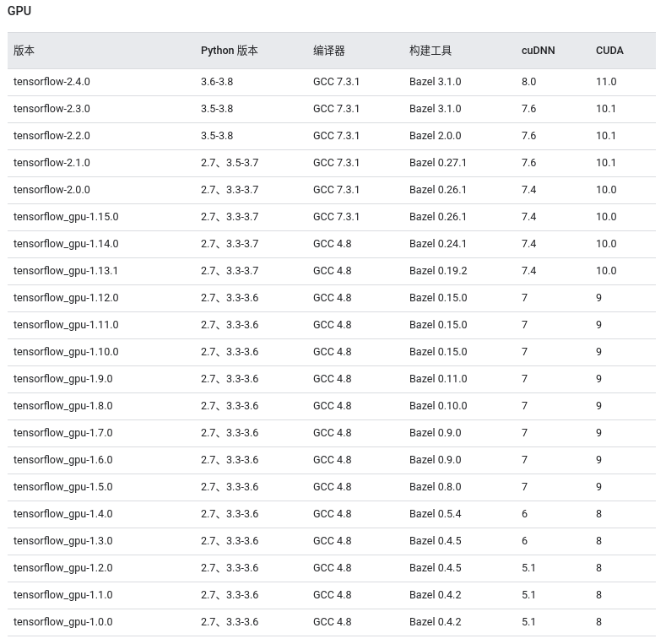
Task: Select the tensorflow_gpu-1.0.0 cell
Action: (62, 622)
